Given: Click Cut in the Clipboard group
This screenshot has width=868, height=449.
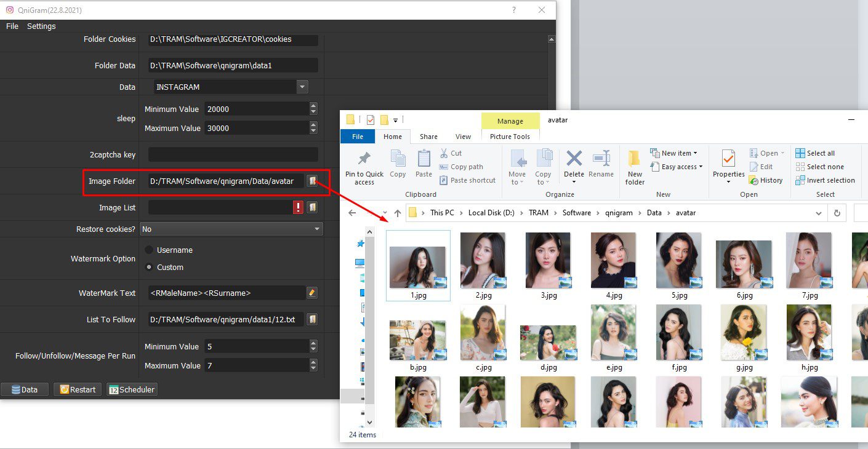Looking at the screenshot, I should pos(451,153).
